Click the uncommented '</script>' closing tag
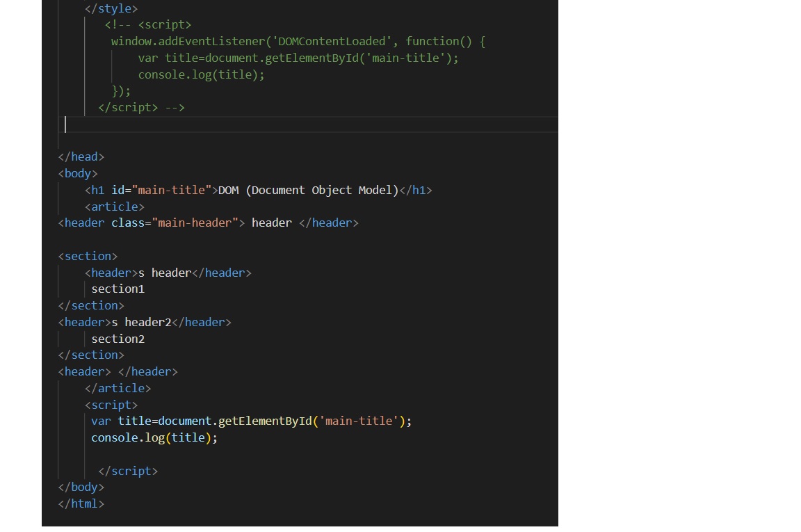 pos(128,471)
